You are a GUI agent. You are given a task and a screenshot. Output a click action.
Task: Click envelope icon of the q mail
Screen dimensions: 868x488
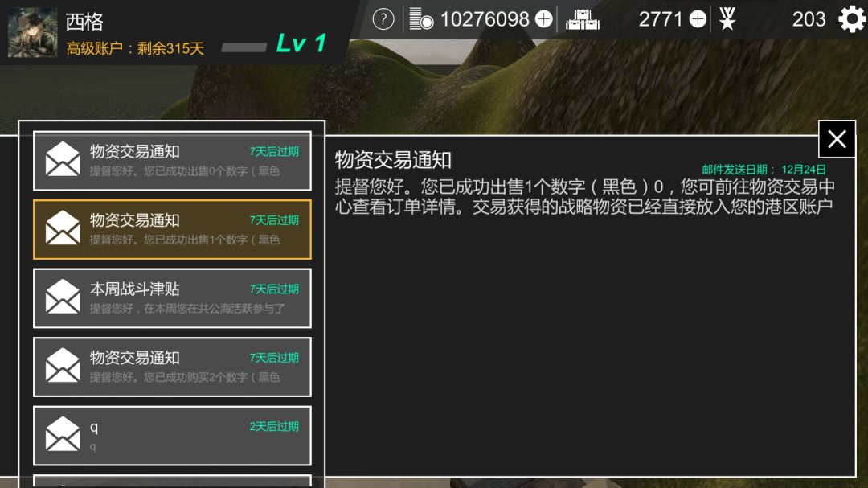point(63,433)
